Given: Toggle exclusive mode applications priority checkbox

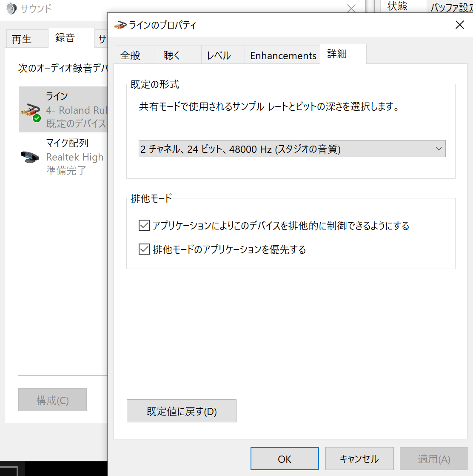Looking at the screenshot, I should point(144,249).
